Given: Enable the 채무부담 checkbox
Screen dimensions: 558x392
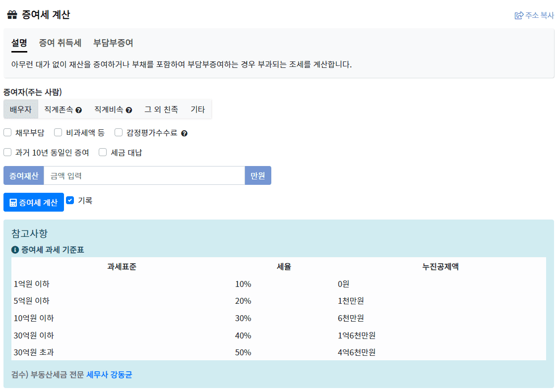Looking at the screenshot, I should pyautogui.click(x=7, y=132).
